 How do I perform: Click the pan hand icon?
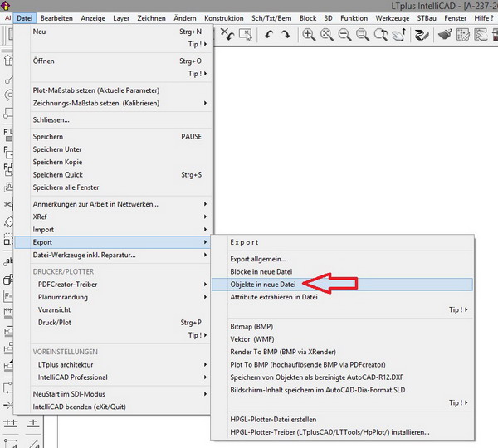click(x=398, y=34)
